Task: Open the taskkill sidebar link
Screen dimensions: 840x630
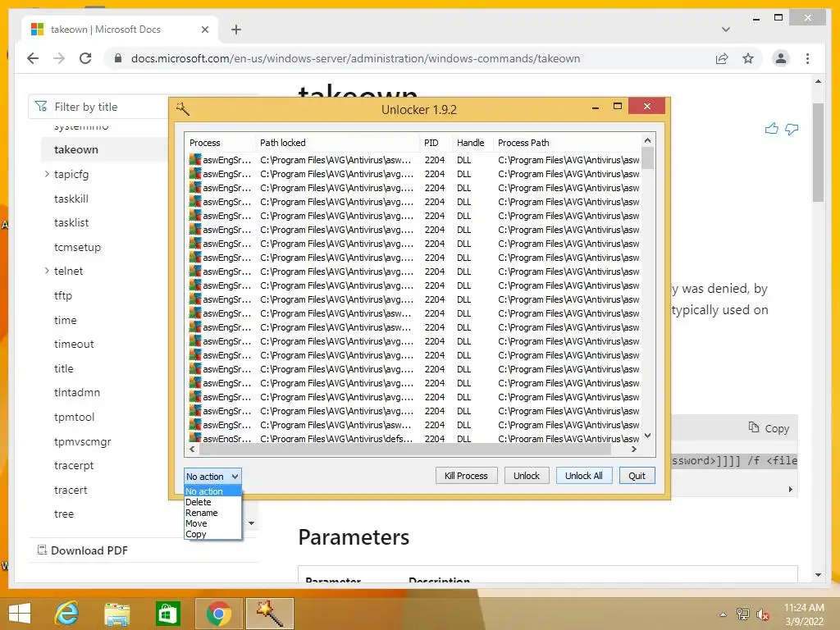Action: (71, 199)
